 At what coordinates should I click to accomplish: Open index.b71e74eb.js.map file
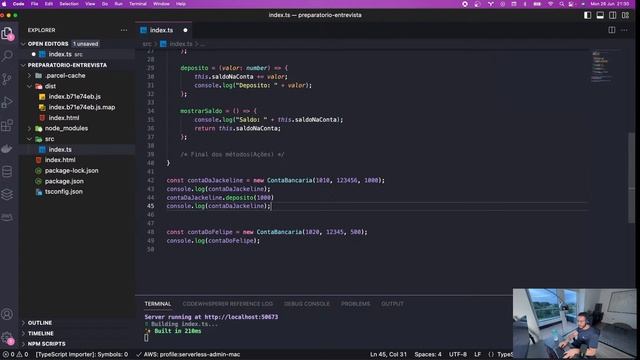pyautogui.click(x=82, y=107)
